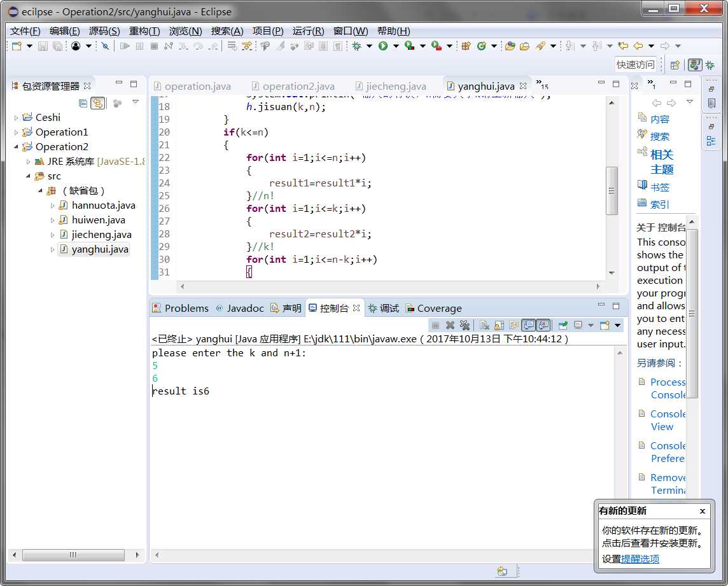
Task: Open the Coverage tab
Action: pos(433,309)
